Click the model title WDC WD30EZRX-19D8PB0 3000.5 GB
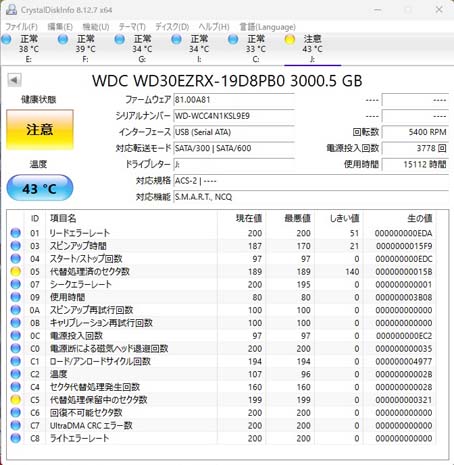The height and width of the screenshot is (465, 454). click(x=227, y=81)
